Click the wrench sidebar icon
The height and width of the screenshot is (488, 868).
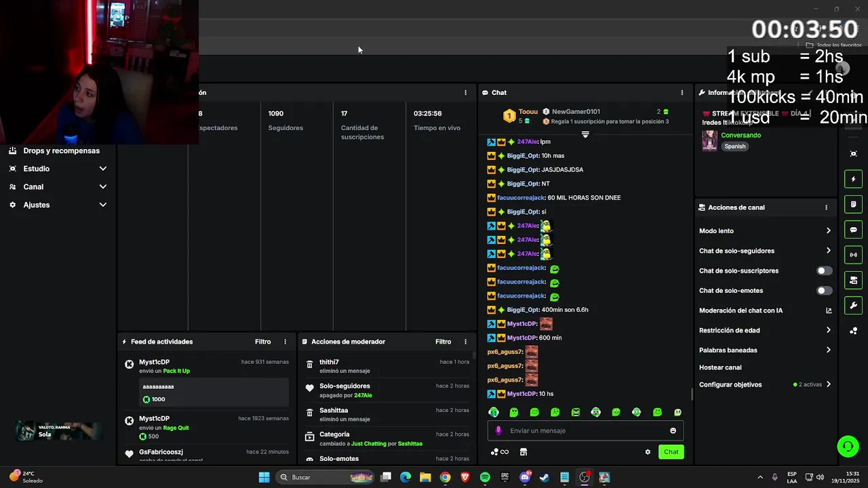(x=854, y=305)
